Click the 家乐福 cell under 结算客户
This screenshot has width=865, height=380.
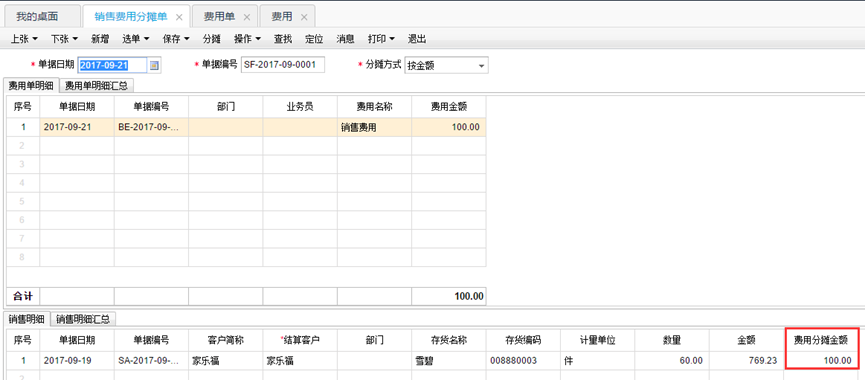coord(300,361)
